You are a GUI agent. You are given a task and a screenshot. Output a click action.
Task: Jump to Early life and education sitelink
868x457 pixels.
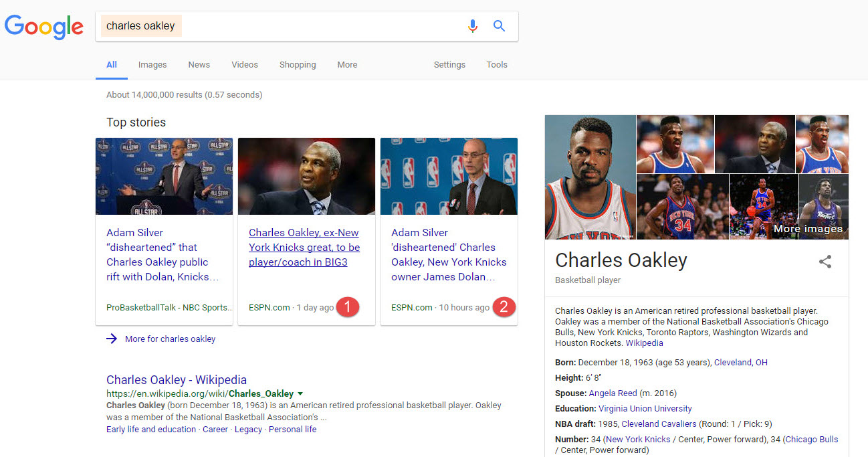tap(151, 430)
